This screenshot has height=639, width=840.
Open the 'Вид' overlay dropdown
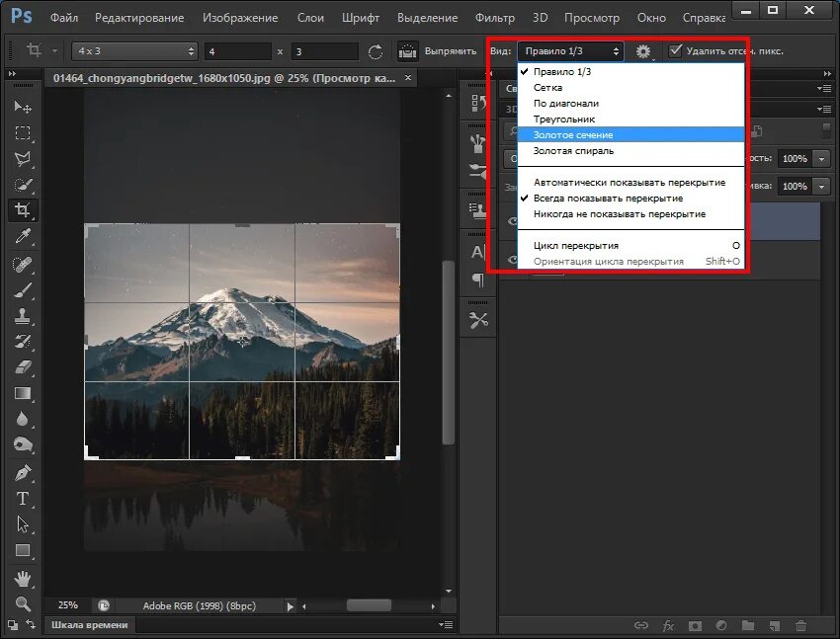570,51
